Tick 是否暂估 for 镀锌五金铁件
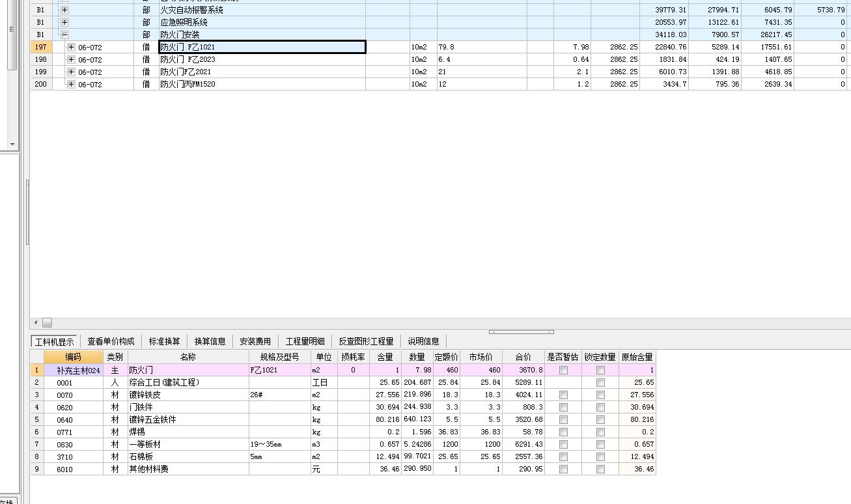This screenshot has width=851, height=504. point(563,419)
